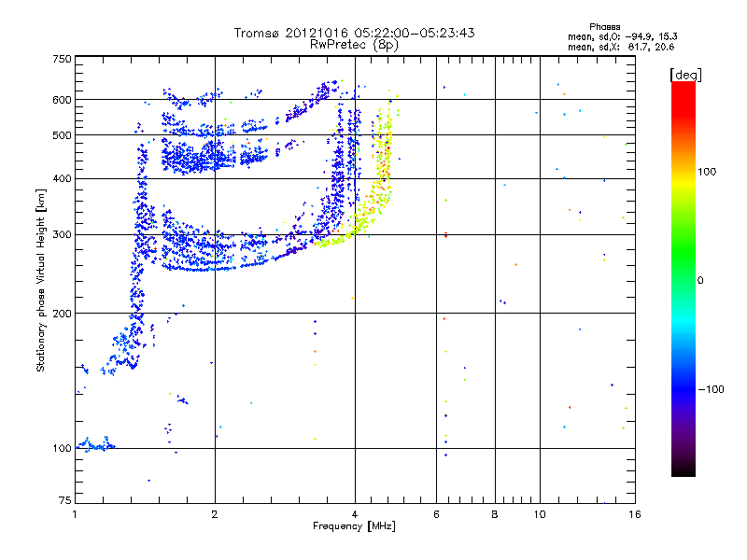This screenshot has height=560, width=747.
Task: Select the 'RwPretec (8p)' subtitle
Action: (354, 45)
